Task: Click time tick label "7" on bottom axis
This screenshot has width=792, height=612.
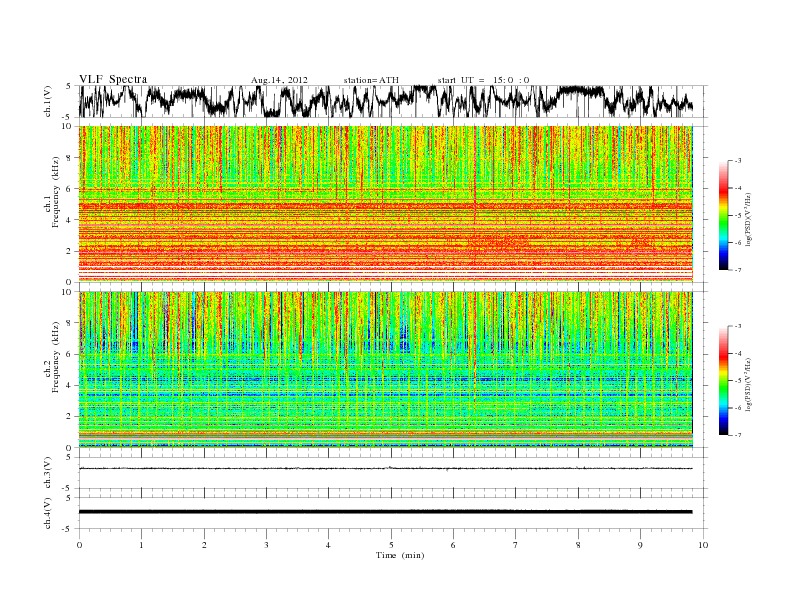Action: 516,545
